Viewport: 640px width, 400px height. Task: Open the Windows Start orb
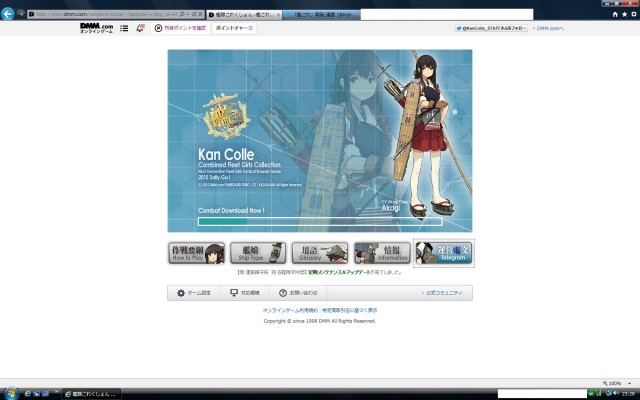coord(11,393)
